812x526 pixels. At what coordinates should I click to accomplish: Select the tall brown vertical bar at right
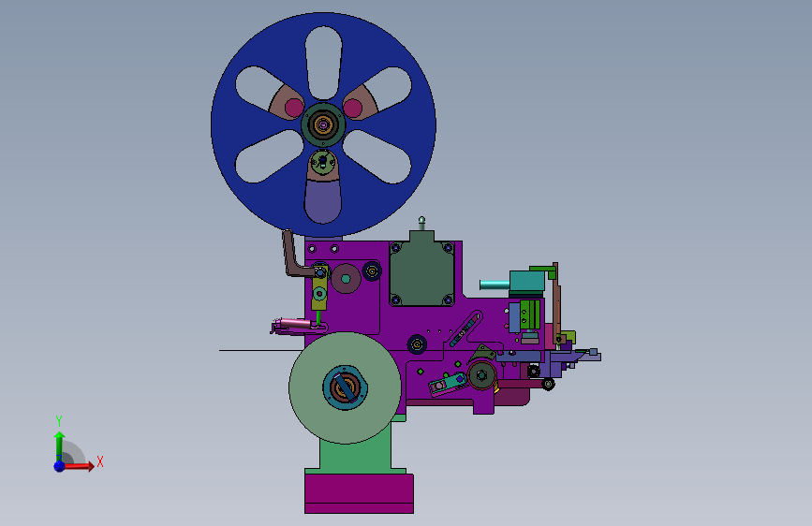[556, 303]
